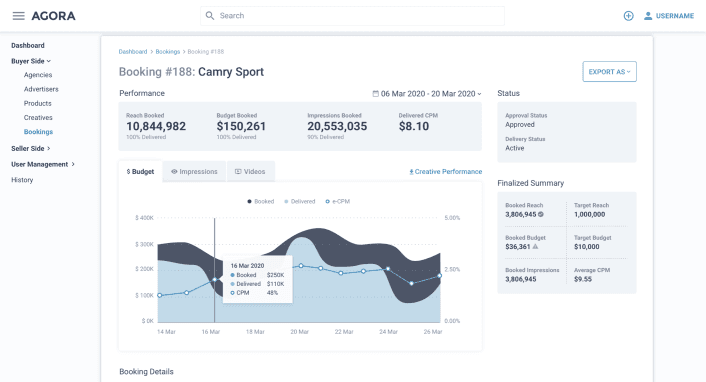This screenshot has height=382, width=706.
Task: Switch to the Impressions tab
Action: pyautogui.click(x=194, y=172)
